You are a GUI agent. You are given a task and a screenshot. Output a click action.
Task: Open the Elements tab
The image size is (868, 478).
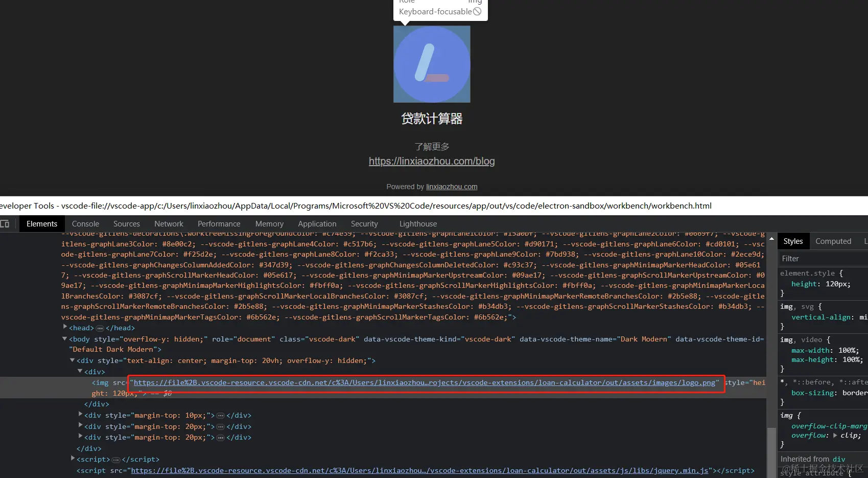coord(42,224)
